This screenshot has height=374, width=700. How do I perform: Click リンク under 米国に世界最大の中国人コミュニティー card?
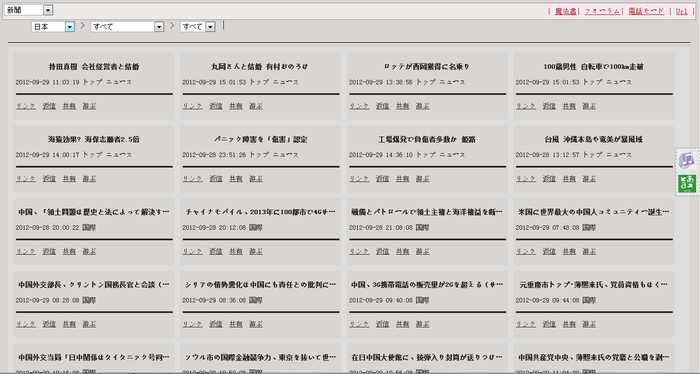pos(525,252)
